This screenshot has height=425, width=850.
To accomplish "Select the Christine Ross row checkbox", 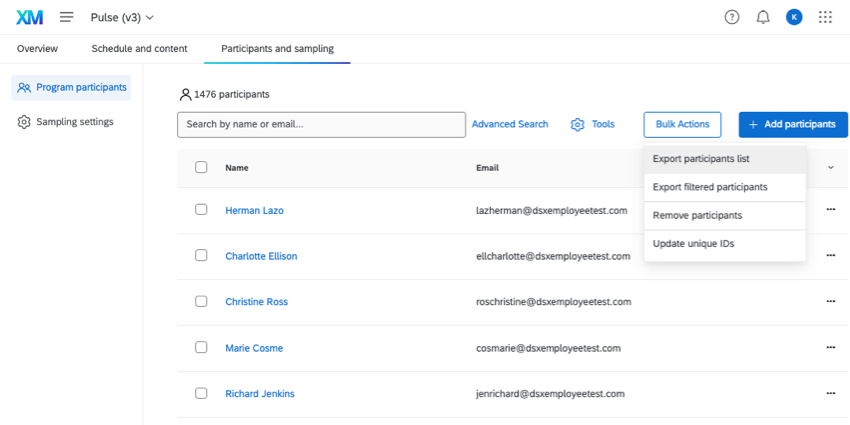I will (201, 301).
